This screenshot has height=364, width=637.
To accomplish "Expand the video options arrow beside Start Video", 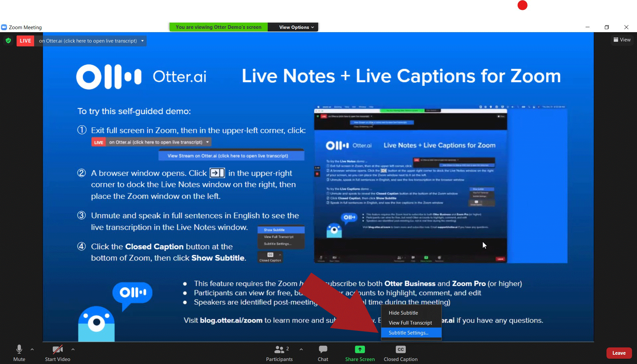I will click(73, 349).
